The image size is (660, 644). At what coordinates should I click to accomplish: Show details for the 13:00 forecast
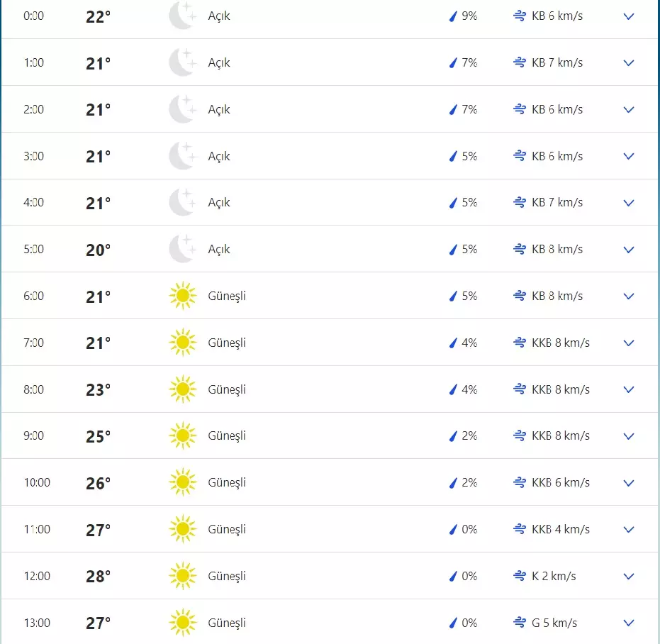coord(628,623)
